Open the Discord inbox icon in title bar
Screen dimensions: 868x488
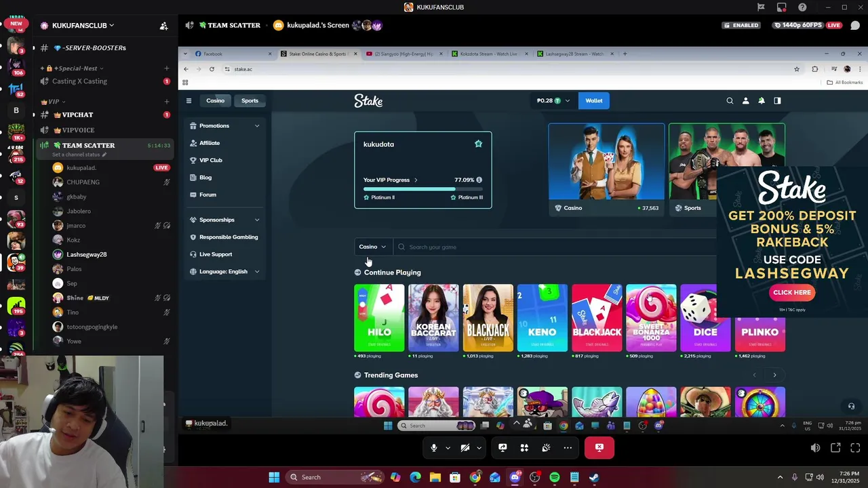point(782,7)
